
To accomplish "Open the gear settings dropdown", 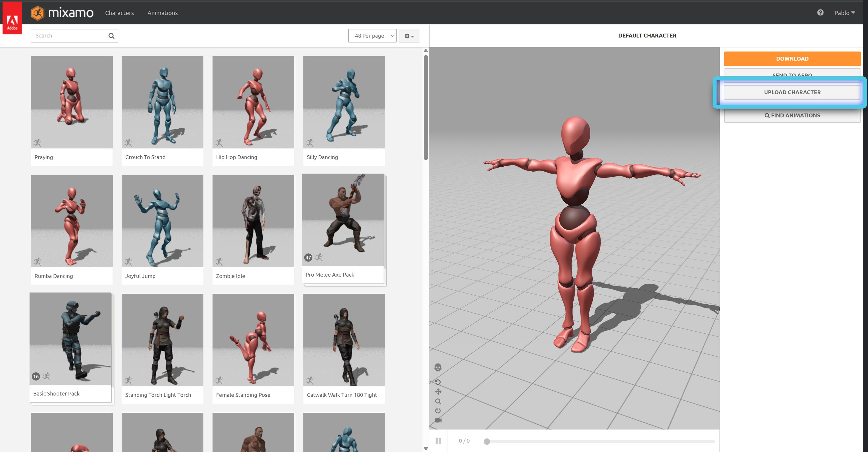I will (x=409, y=36).
